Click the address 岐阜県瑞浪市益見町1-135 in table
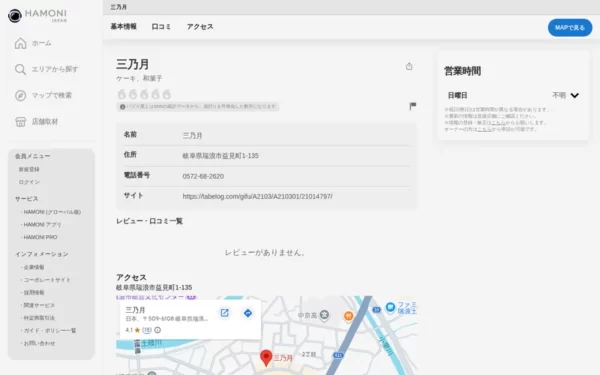The image size is (600, 375). pyautogui.click(x=220, y=155)
